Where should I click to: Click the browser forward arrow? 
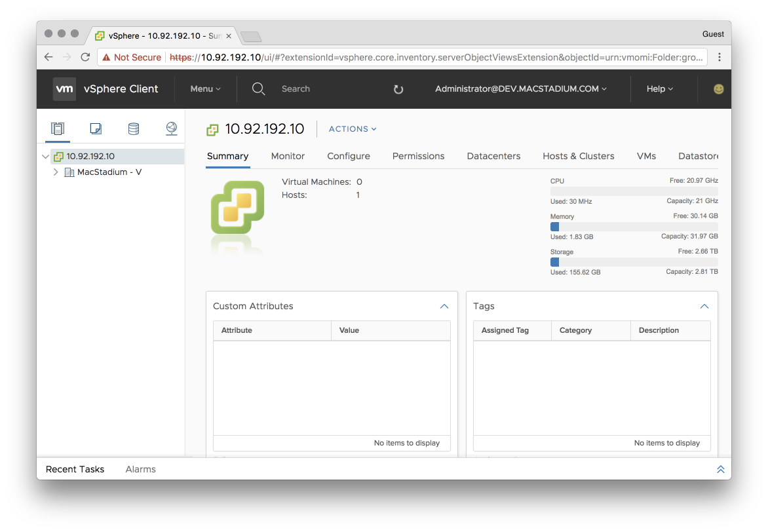coord(67,57)
